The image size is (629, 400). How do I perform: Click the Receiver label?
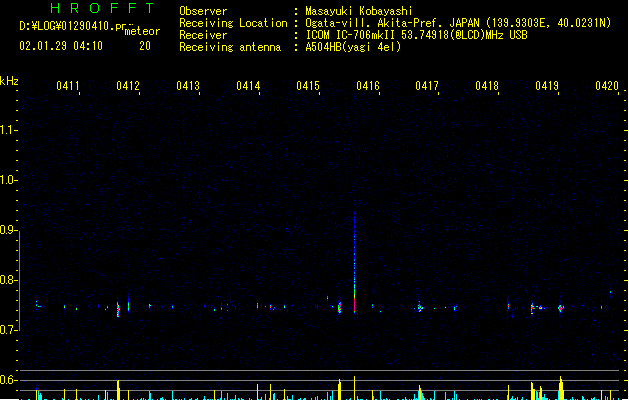tap(203, 35)
